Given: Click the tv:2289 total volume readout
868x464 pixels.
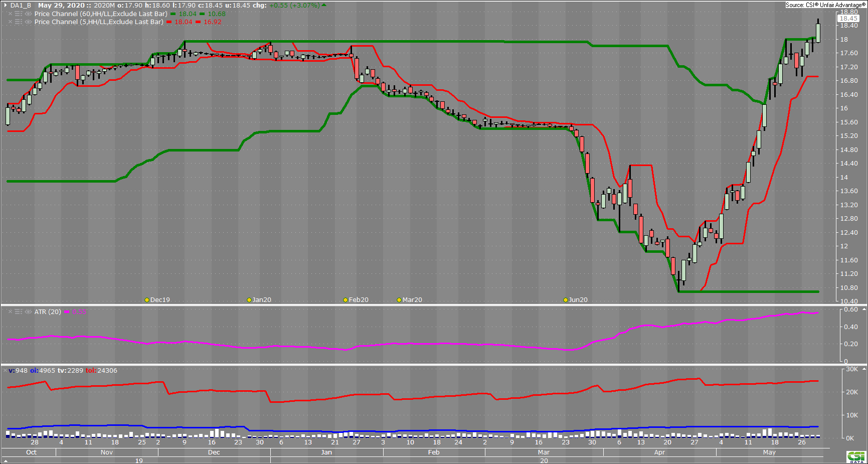Looking at the screenshot, I should tap(70, 371).
